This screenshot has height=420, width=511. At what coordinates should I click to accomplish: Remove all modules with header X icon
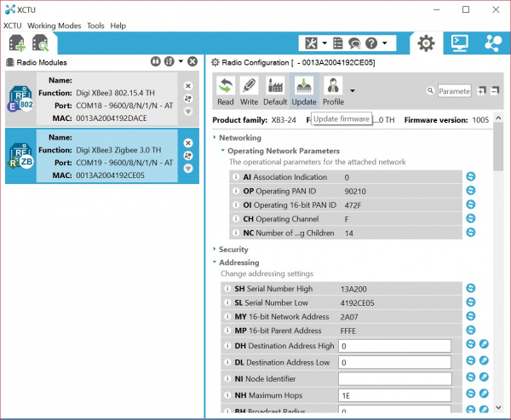tap(192, 61)
